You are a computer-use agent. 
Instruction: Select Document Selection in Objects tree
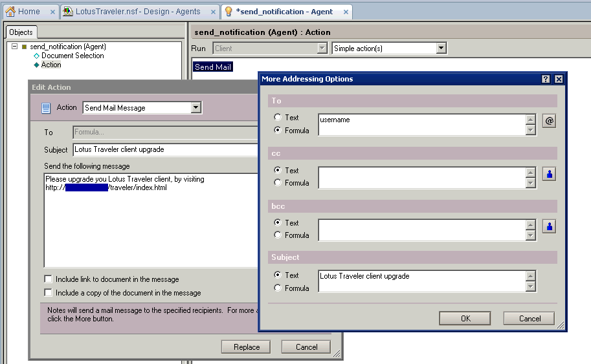pos(72,56)
